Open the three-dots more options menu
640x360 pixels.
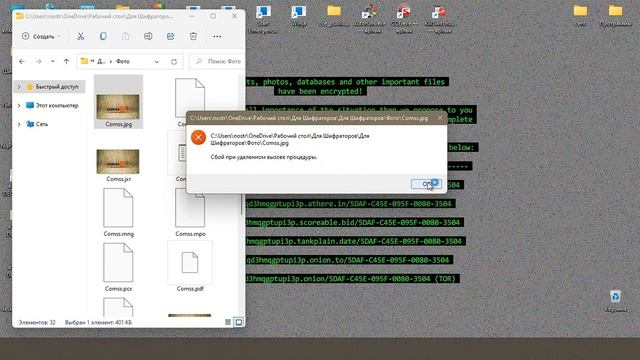(x=217, y=36)
